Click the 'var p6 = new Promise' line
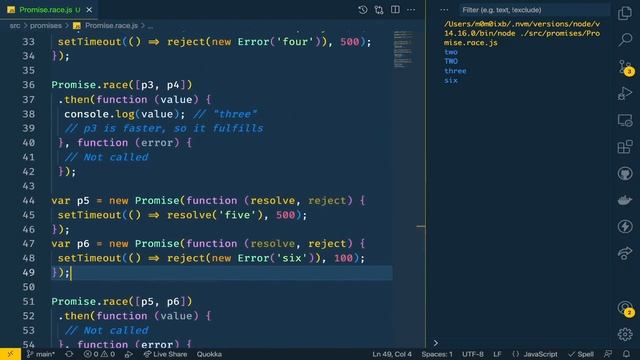The height and width of the screenshot is (360, 640). (x=208, y=244)
